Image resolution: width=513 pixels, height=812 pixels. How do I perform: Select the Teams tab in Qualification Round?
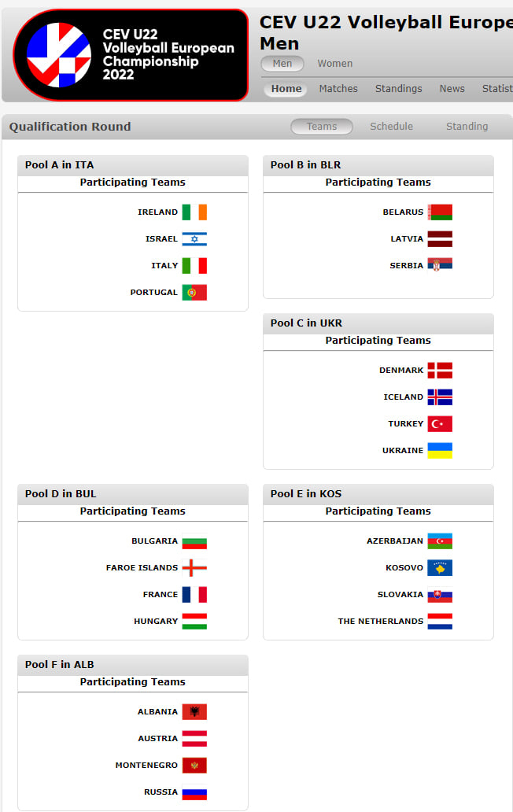click(x=322, y=127)
